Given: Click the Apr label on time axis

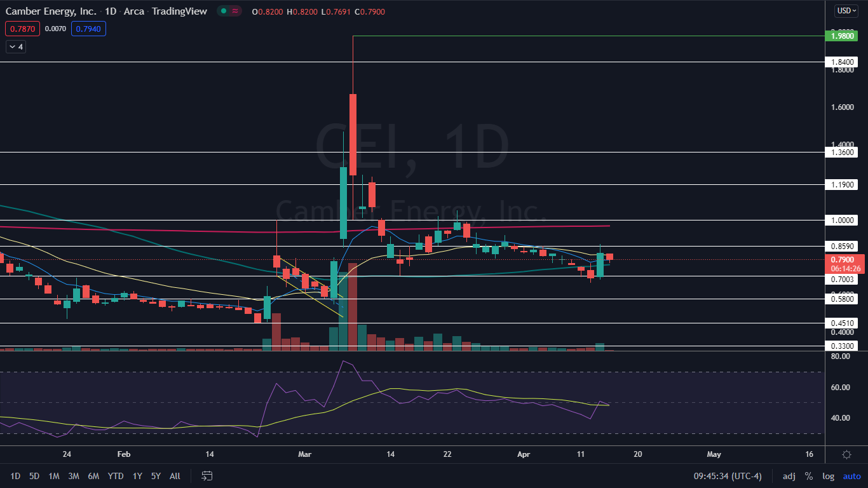Looking at the screenshot, I should [x=523, y=454].
